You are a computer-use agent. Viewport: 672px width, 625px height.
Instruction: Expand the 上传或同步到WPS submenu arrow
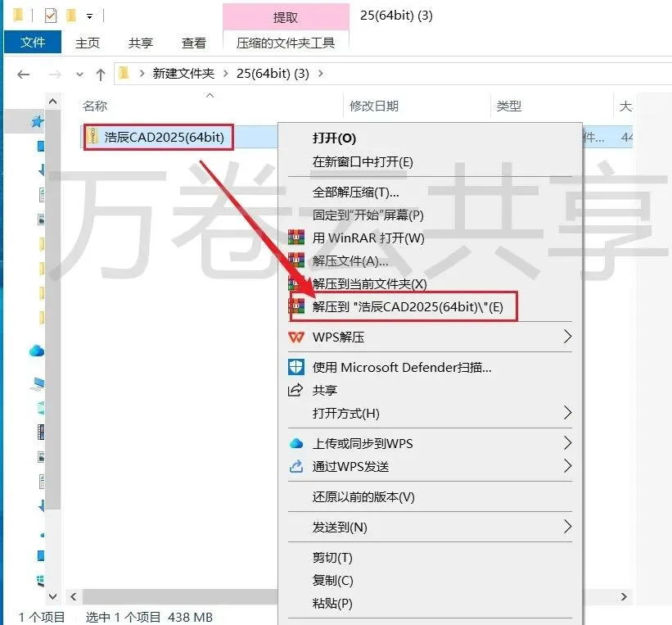click(567, 442)
